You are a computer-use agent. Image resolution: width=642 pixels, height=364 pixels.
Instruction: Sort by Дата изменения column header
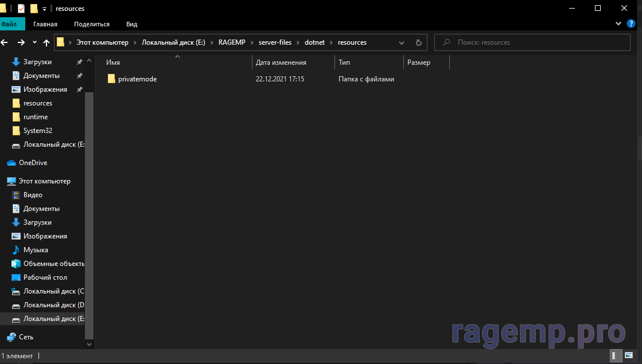[281, 62]
